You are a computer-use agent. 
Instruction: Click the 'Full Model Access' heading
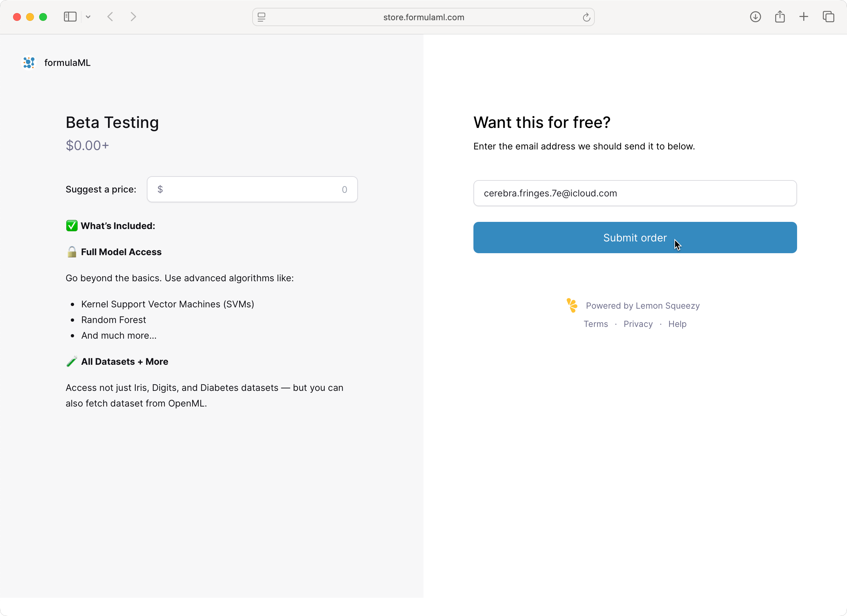(121, 252)
